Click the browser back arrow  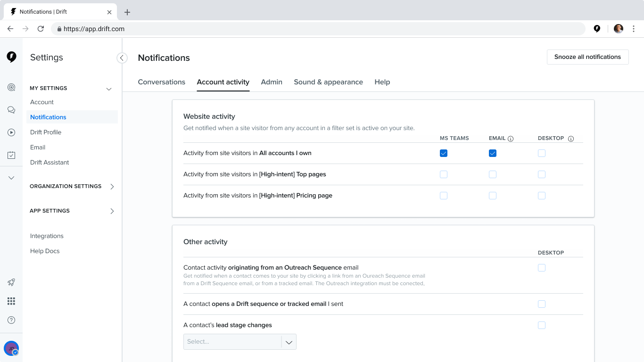point(10,29)
